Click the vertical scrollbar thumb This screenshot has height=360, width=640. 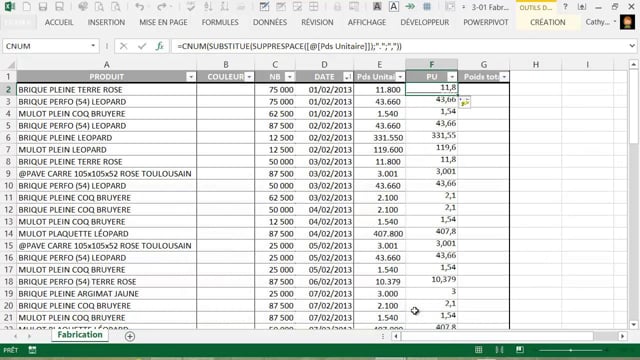633,107
